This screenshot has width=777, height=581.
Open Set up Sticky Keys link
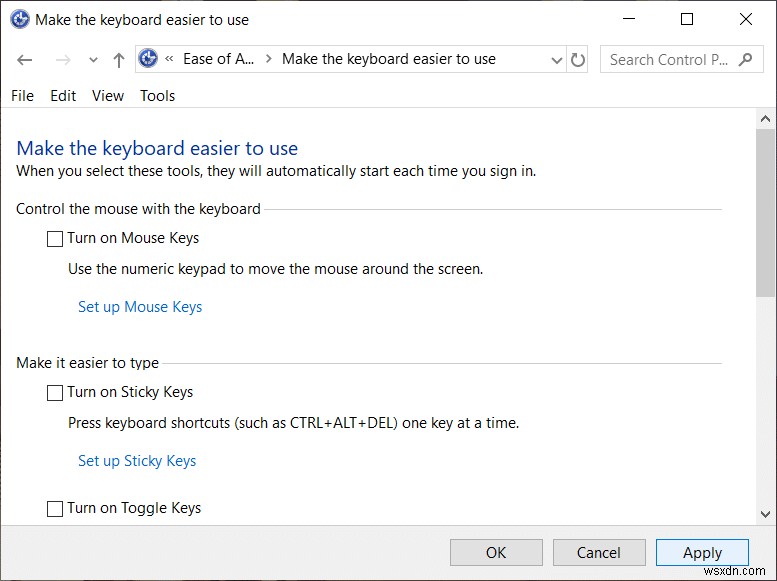(x=137, y=461)
